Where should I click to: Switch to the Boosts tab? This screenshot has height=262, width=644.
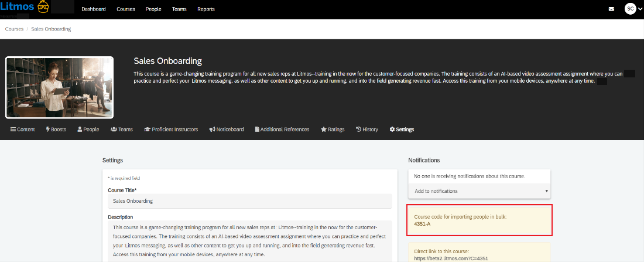coord(56,129)
